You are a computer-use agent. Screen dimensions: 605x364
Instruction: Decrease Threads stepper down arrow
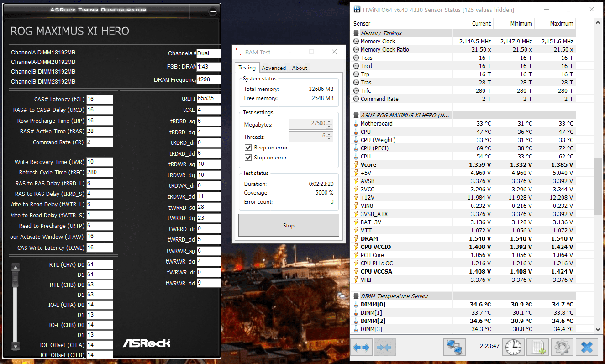pos(330,138)
